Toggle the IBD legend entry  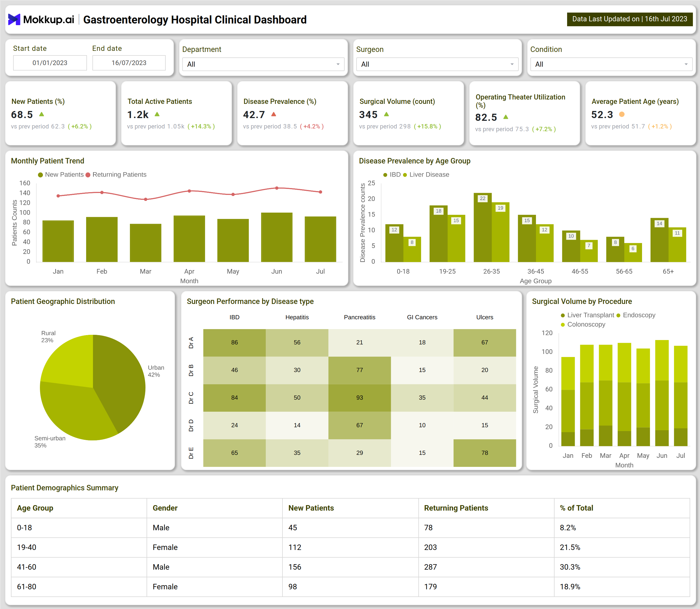tap(392, 175)
